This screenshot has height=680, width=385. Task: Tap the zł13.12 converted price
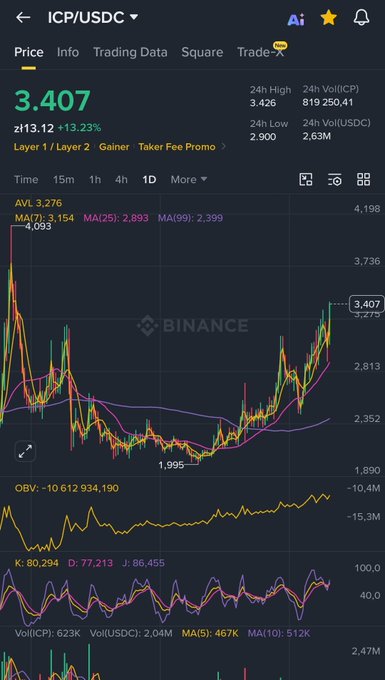click(x=34, y=128)
